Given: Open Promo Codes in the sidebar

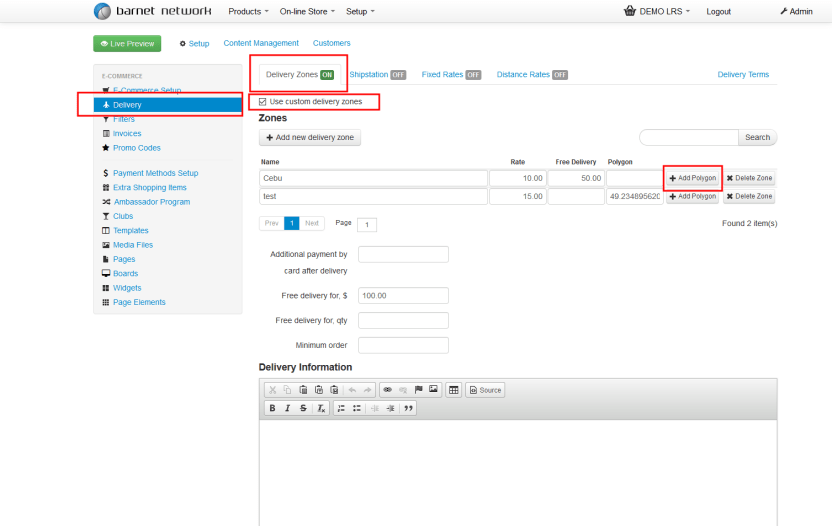Looking at the screenshot, I should pos(136,148).
